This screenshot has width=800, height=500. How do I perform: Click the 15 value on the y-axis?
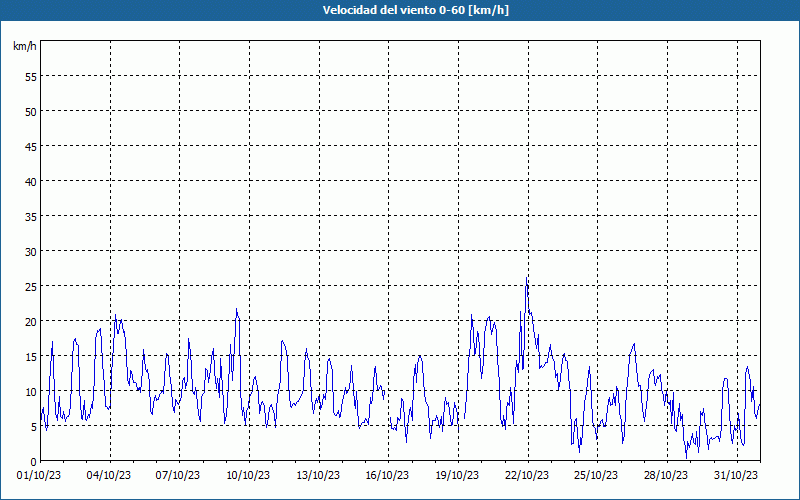point(31,356)
